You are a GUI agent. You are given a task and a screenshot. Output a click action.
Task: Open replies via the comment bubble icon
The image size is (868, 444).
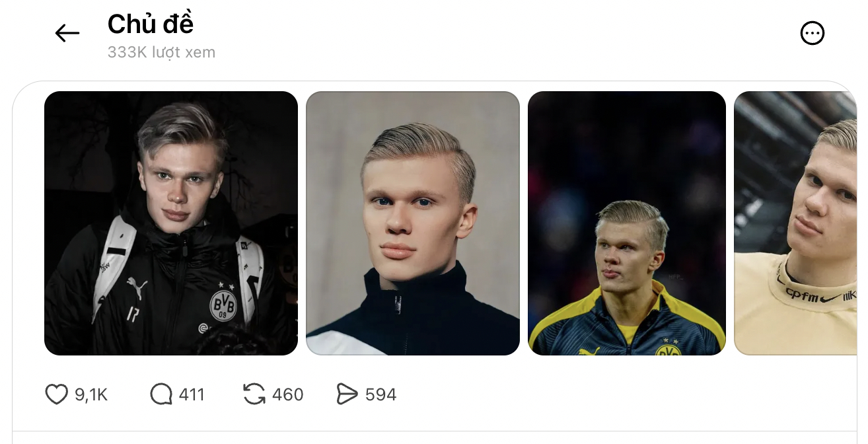(x=161, y=394)
